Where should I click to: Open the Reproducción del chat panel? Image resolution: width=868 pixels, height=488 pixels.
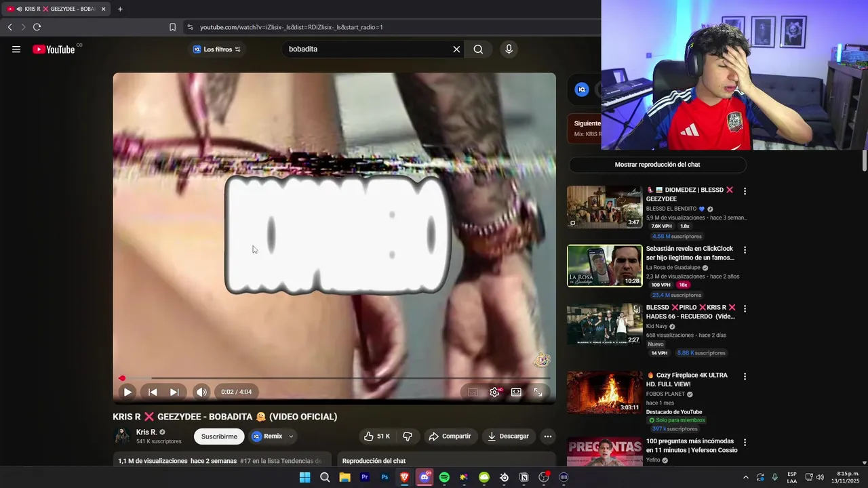[446, 460]
